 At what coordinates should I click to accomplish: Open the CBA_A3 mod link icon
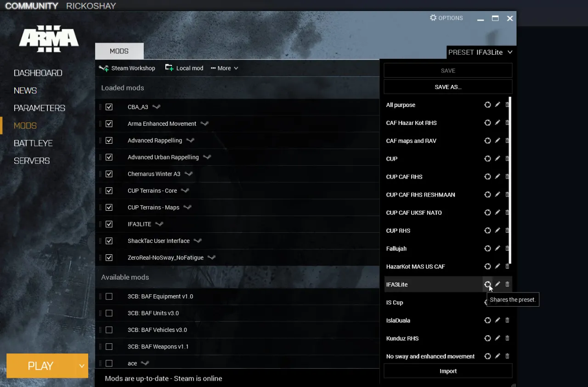156,107
